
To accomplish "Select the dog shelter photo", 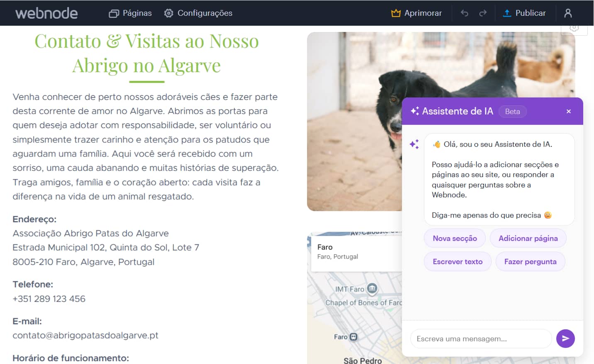I will [x=355, y=121].
